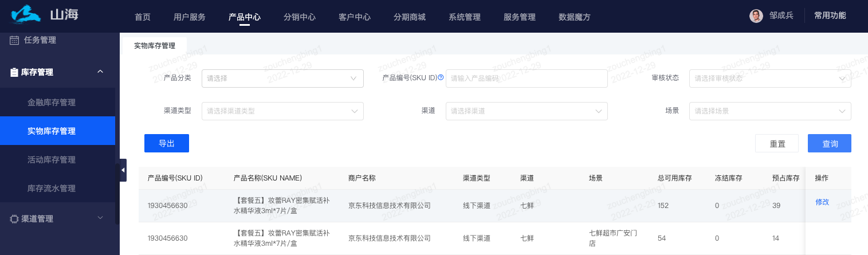Screen dimensions: 868x255
Task: Click the 商户名称 column header
Action: 362,178
